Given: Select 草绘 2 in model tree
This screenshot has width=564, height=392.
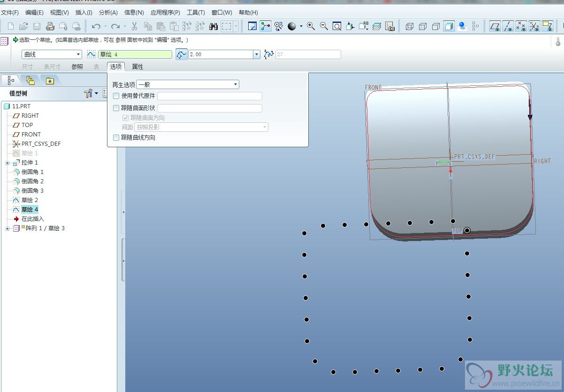Looking at the screenshot, I should [x=30, y=200].
